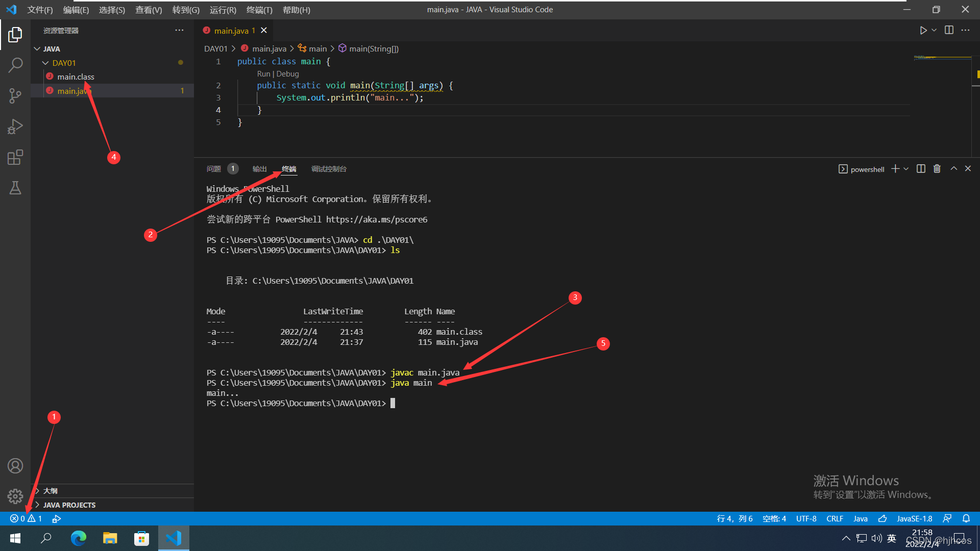Open run options dropdown beside play button
The width and height of the screenshot is (980, 551).
934,31
